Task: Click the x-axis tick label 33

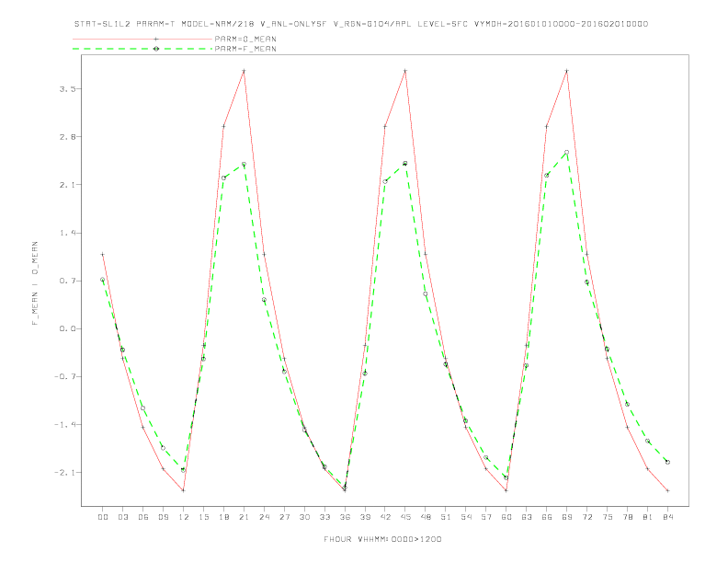Action: click(x=324, y=517)
